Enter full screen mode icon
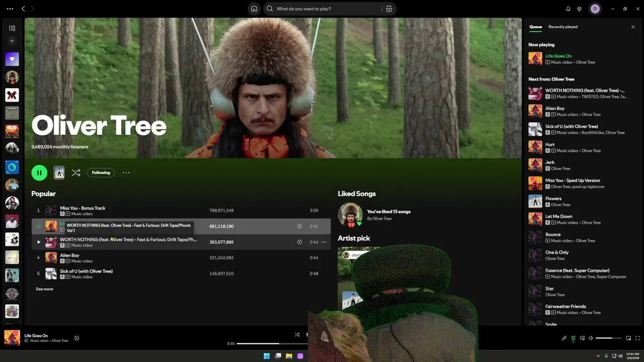The image size is (644, 362). [637, 338]
